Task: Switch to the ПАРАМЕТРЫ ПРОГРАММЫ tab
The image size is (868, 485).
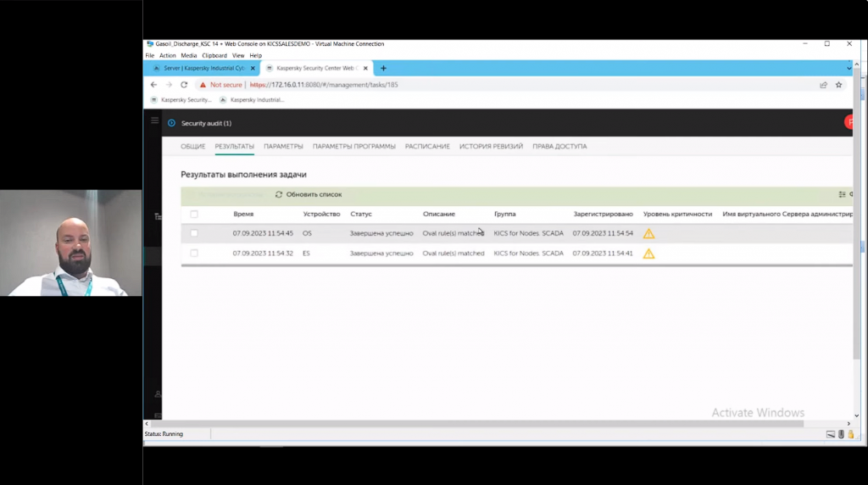Action: coord(353,146)
